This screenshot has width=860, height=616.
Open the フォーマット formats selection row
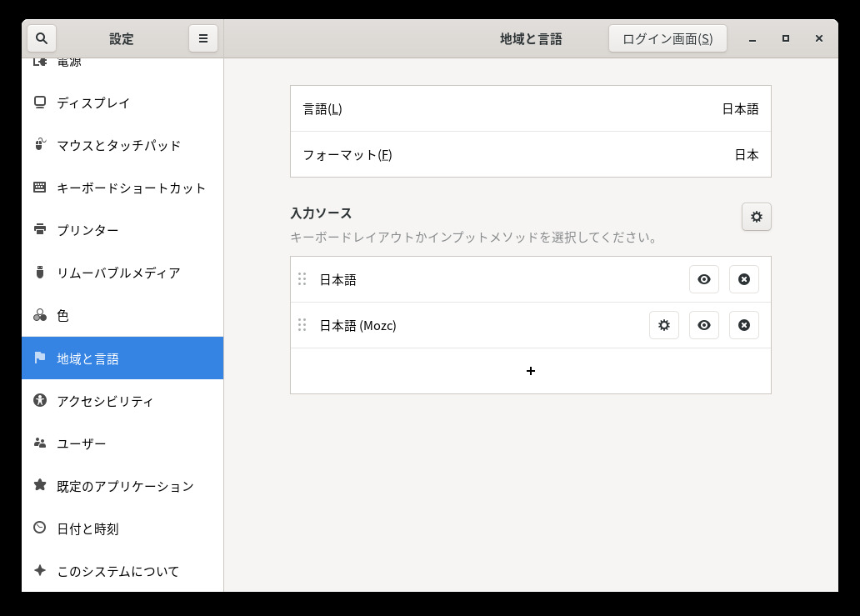click(x=530, y=154)
